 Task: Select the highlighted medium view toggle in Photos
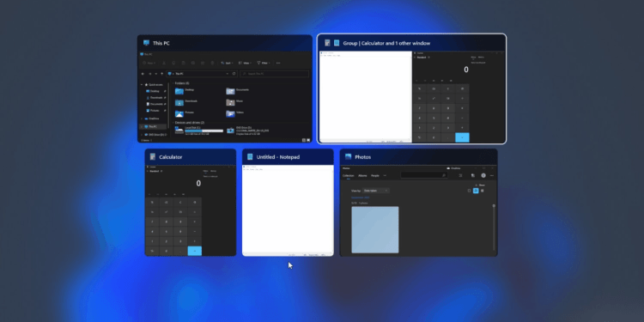point(476,191)
